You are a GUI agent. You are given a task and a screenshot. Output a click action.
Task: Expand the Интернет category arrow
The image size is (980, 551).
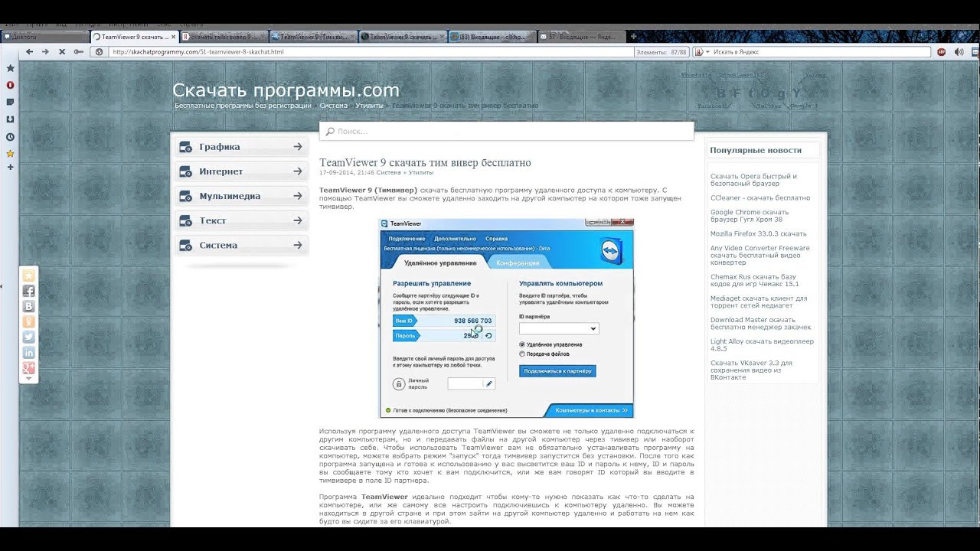point(298,171)
